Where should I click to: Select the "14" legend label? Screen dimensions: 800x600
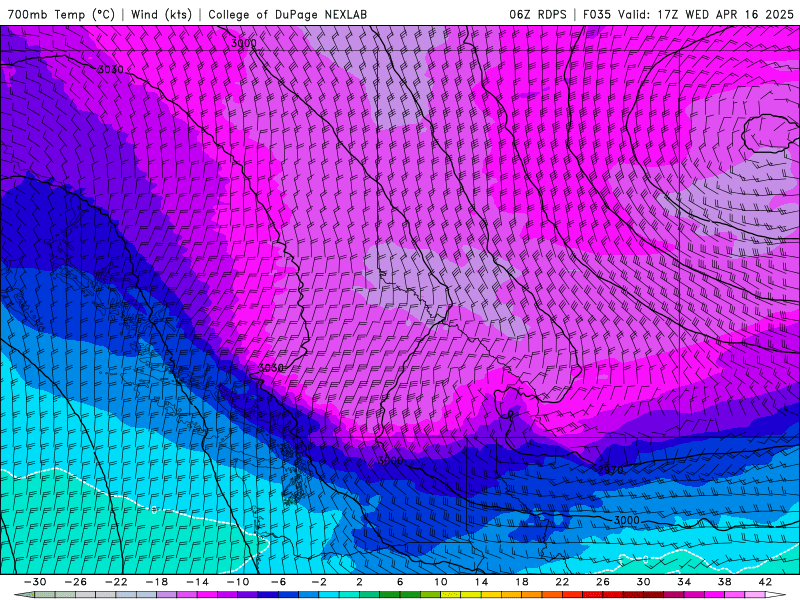pyautogui.click(x=481, y=582)
